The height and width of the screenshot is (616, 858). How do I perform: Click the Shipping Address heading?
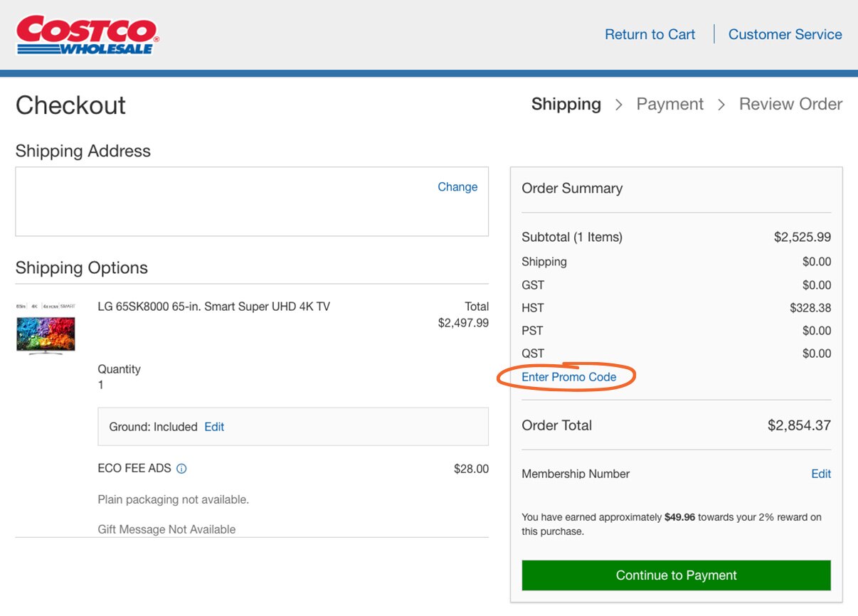(83, 151)
